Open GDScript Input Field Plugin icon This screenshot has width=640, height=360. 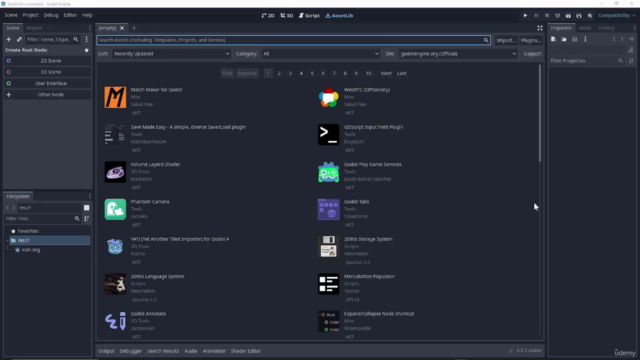[x=329, y=135]
